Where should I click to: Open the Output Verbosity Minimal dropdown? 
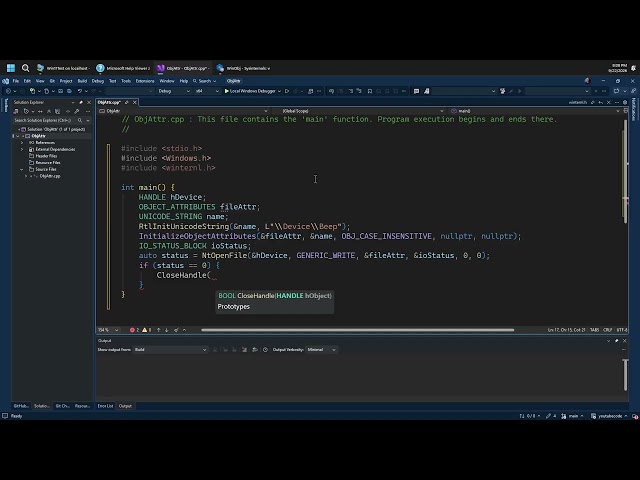322,350
